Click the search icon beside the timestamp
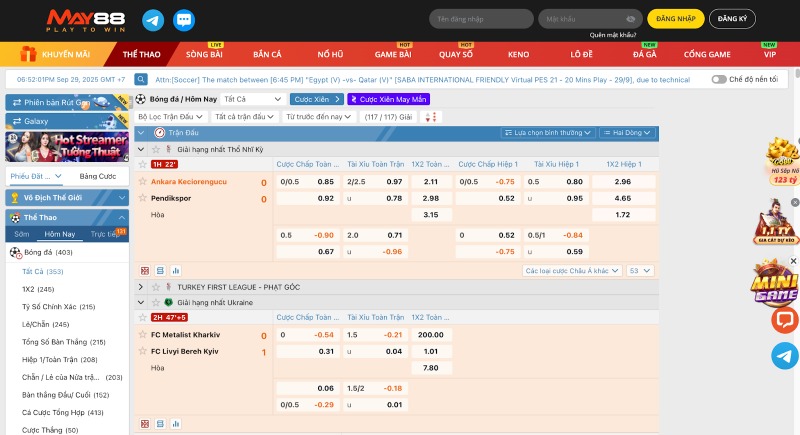 140,79
